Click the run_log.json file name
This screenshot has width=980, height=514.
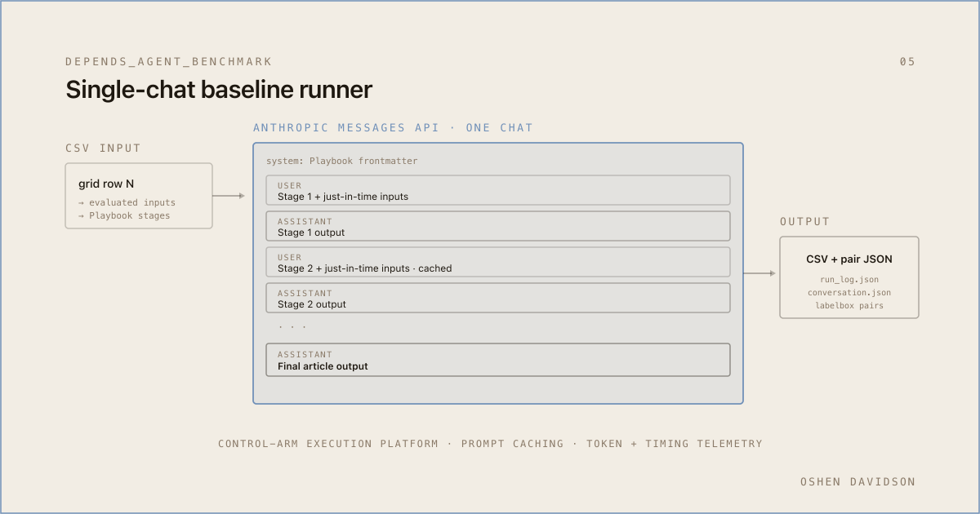click(x=849, y=280)
